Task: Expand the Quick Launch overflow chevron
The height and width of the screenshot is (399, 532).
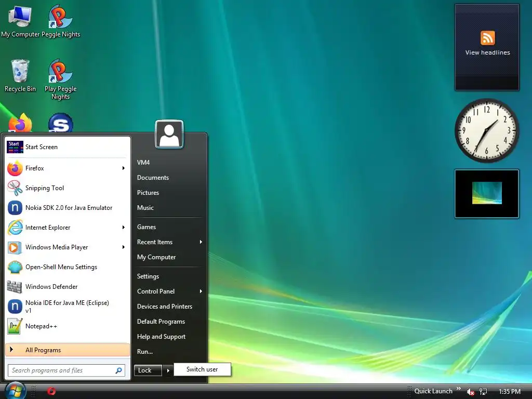Action: coord(459,389)
